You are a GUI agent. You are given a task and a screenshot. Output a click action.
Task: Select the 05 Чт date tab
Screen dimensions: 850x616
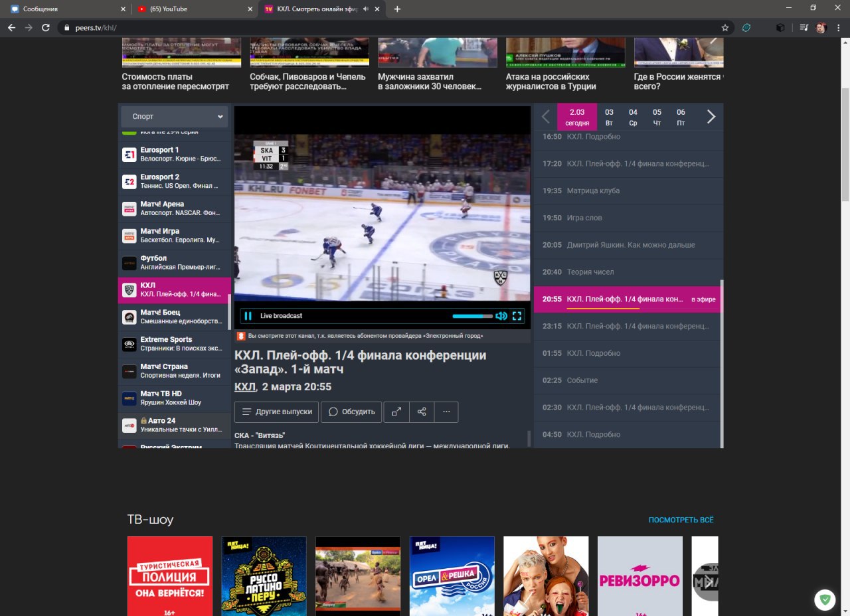[657, 117]
